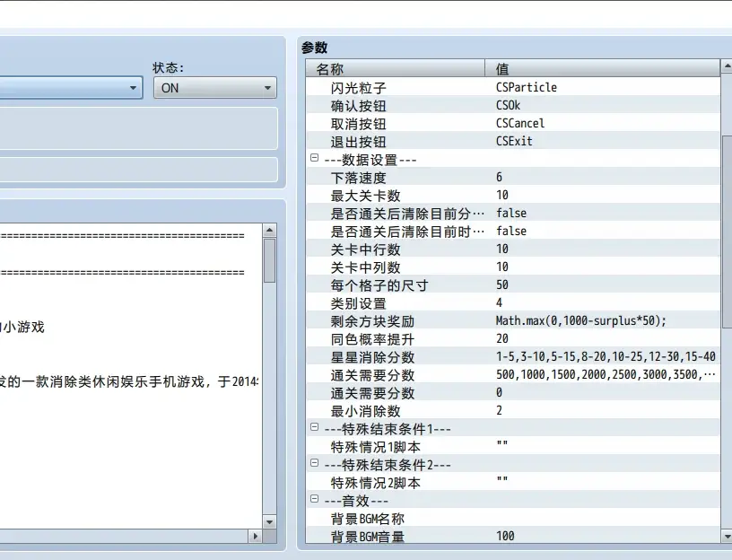Click the help text scroll-up arrow
This screenshot has height=560, width=732.
(x=269, y=230)
